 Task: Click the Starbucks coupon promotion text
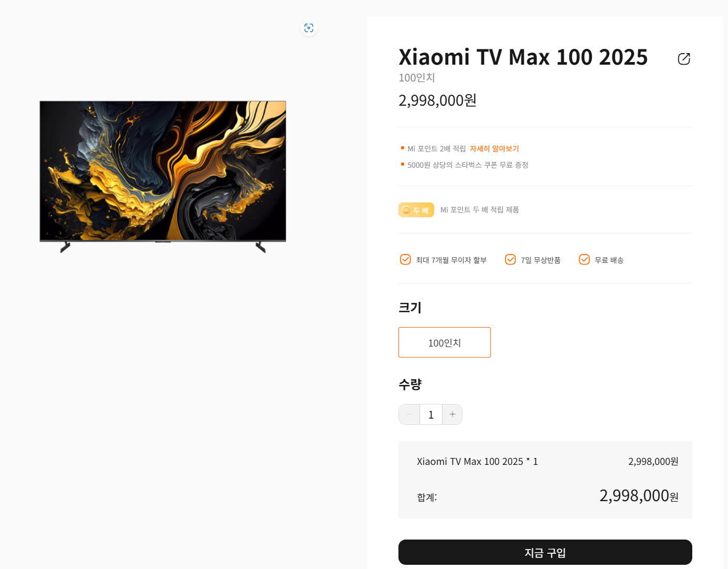[468, 165]
